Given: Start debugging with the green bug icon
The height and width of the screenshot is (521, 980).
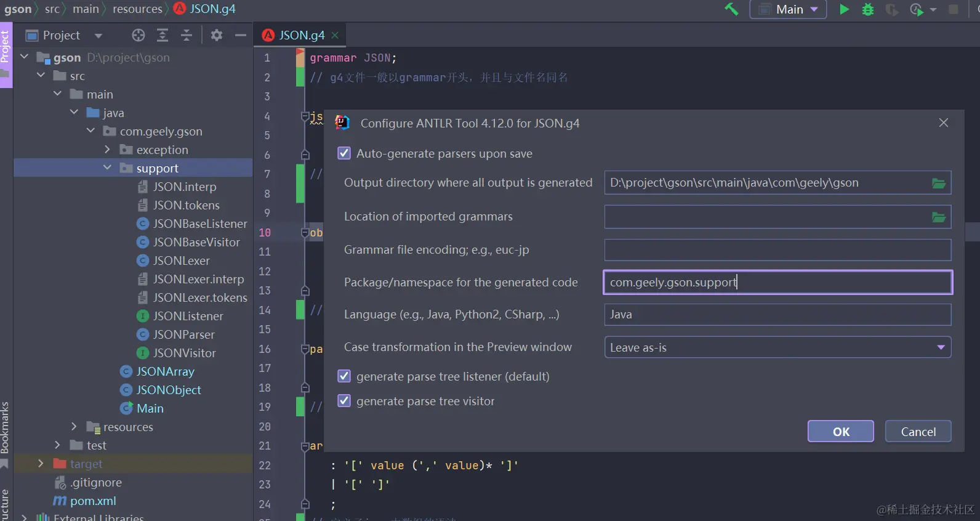Looking at the screenshot, I should (868, 9).
